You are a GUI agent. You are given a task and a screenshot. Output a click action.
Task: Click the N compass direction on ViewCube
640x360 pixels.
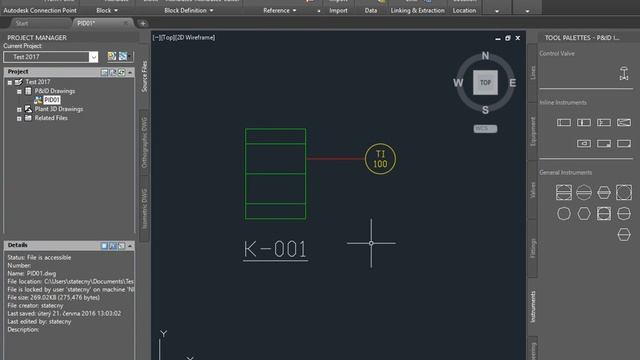(485, 56)
